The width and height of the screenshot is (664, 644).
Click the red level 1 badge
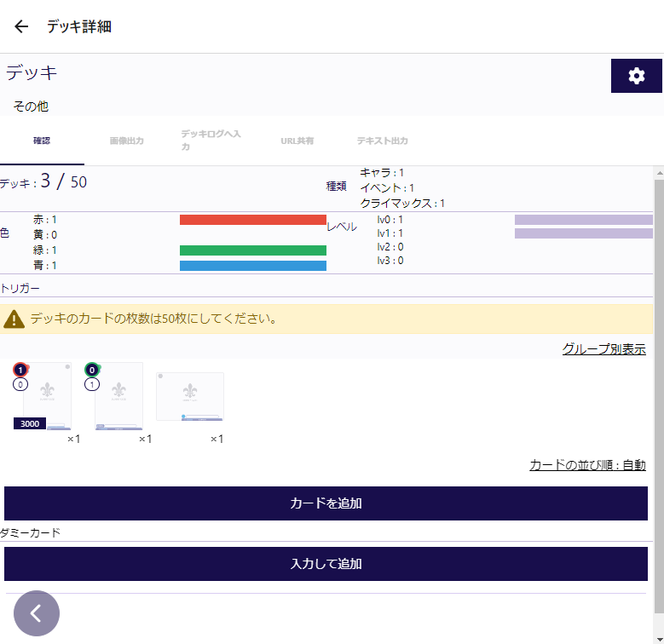tap(20, 371)
